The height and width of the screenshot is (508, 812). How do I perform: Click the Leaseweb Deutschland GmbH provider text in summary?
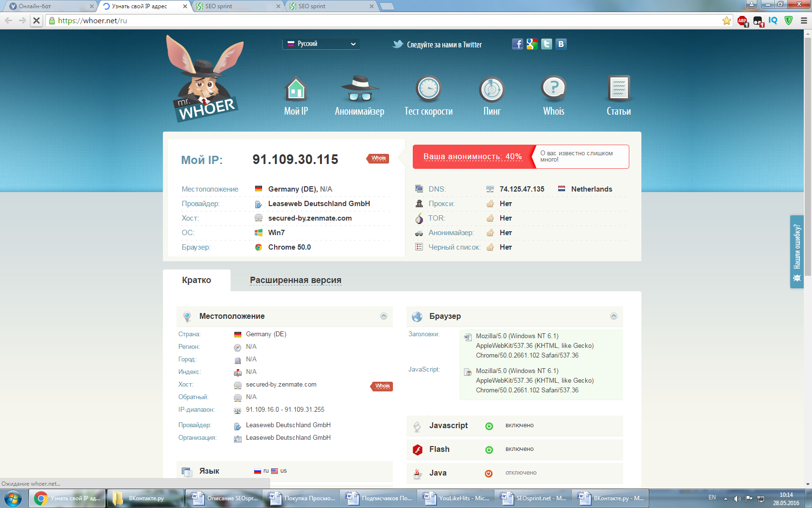[319, 204]
